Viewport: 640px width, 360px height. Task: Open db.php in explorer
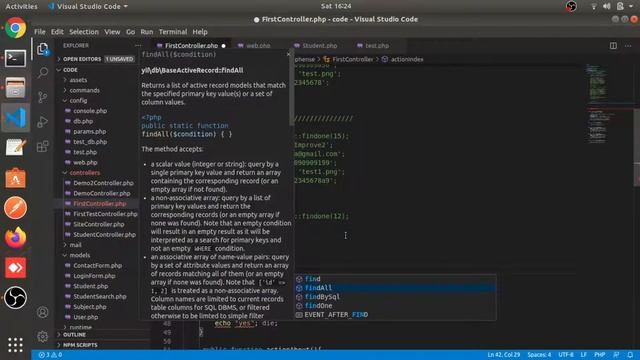(83, 121)
